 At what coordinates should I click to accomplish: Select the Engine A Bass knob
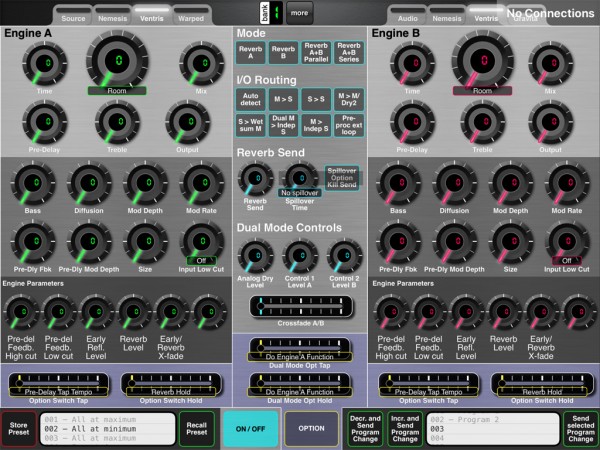pyautogui.click(x=33, y=183)
